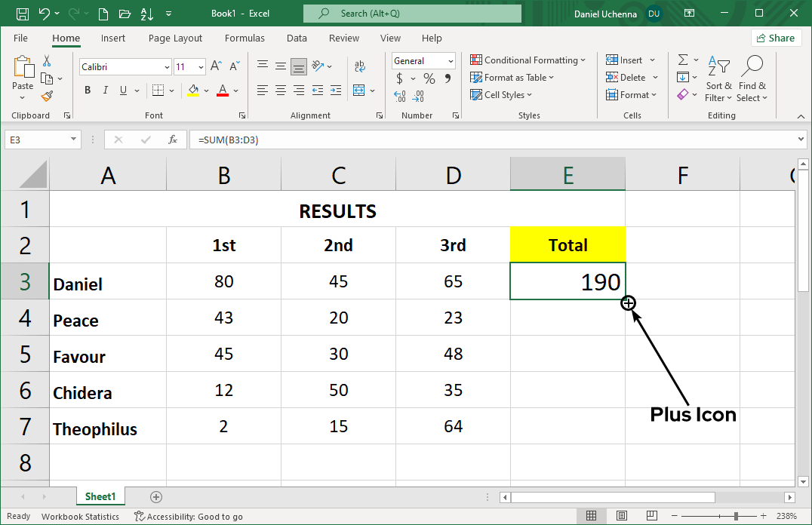
Task: Toggle underline formatting
Action: pos(123,90)
